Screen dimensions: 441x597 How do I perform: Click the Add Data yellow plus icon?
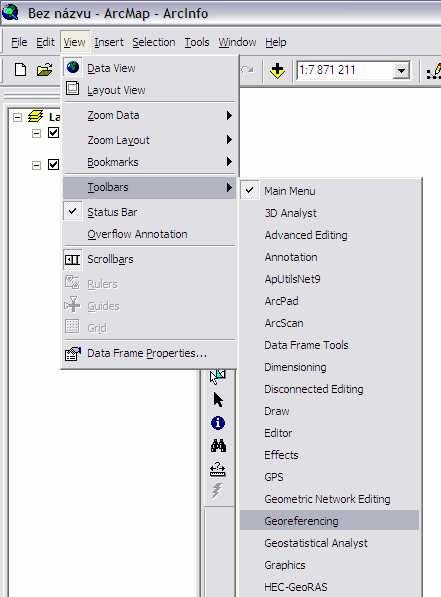tap(277, 70)
